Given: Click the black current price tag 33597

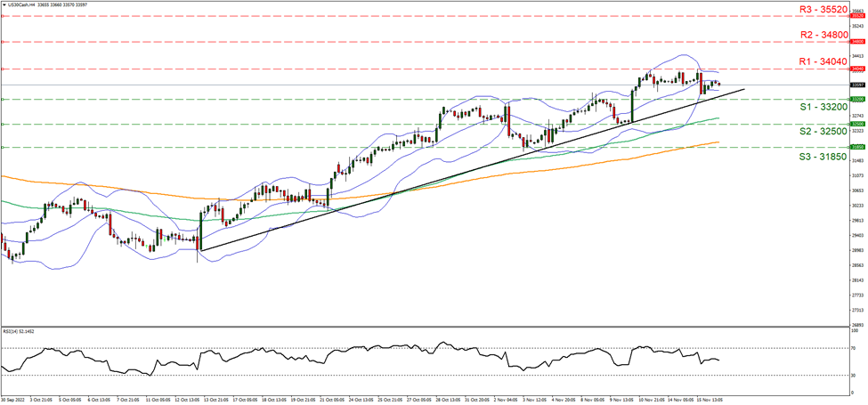Looking at the screenshot, I should pyautogui.click(x=858, y=85).
